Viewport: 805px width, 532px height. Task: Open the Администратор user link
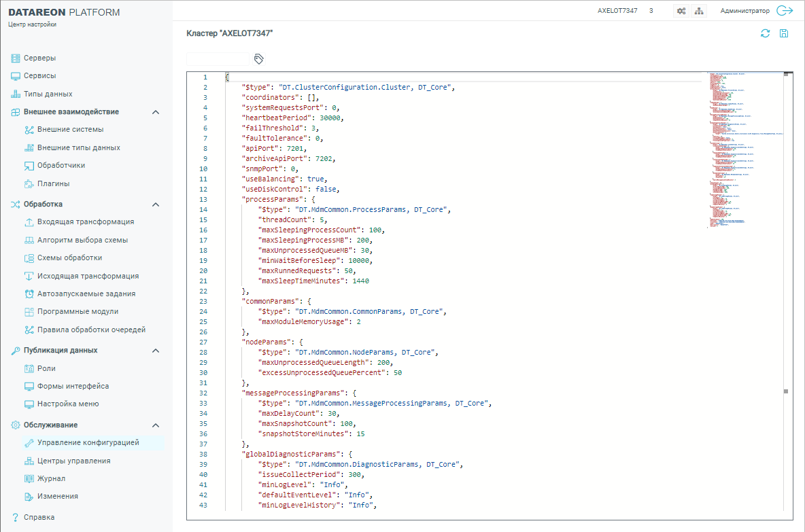tap(744, 11)
